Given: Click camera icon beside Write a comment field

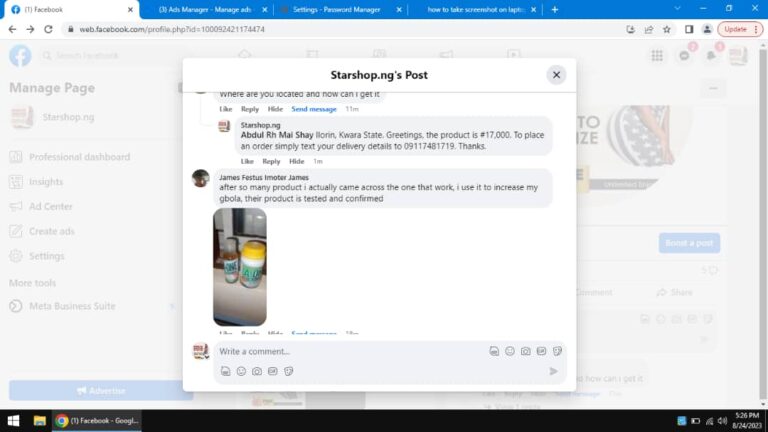Looking at the screenshot, I should point(526,351).
